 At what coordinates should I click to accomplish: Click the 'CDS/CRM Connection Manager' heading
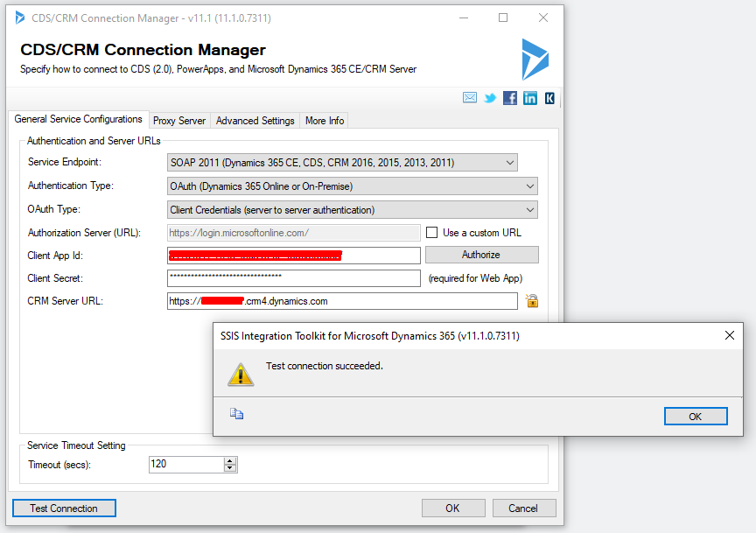tap(143, 50)
